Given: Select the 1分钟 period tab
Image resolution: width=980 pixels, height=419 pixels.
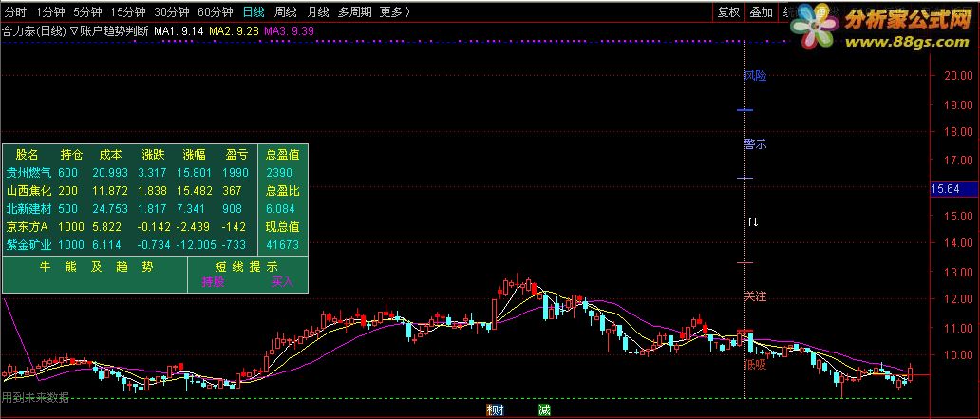Looking at the screenshot, I should point(50,11).
